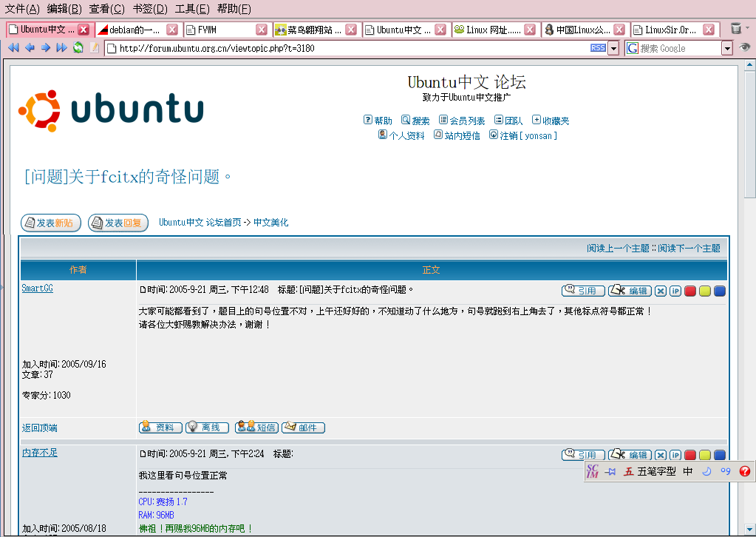Click the red help icon on SCIM bar
Image resolution: width=756 pixels, height=537 pixels.
pos(745,471)
